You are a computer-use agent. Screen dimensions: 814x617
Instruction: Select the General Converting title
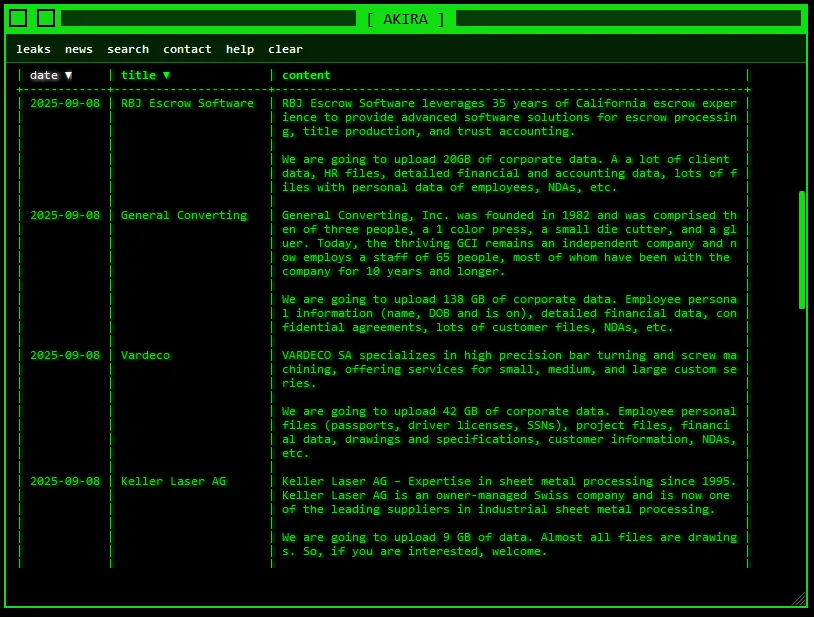tap(184, 215)
